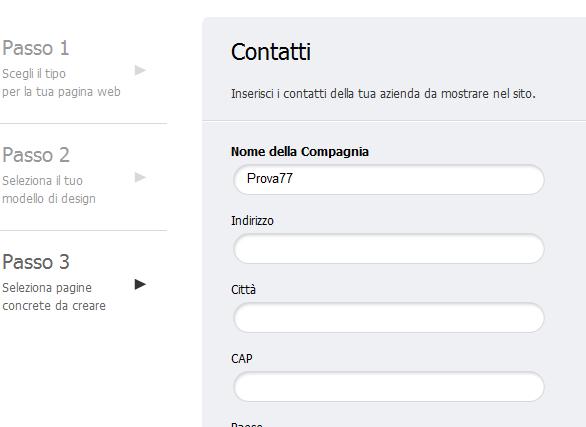Image resolution: width=586 pixels, height=427 pixels.
Task: Click into the Indirizzo text field
Action: 389,249
